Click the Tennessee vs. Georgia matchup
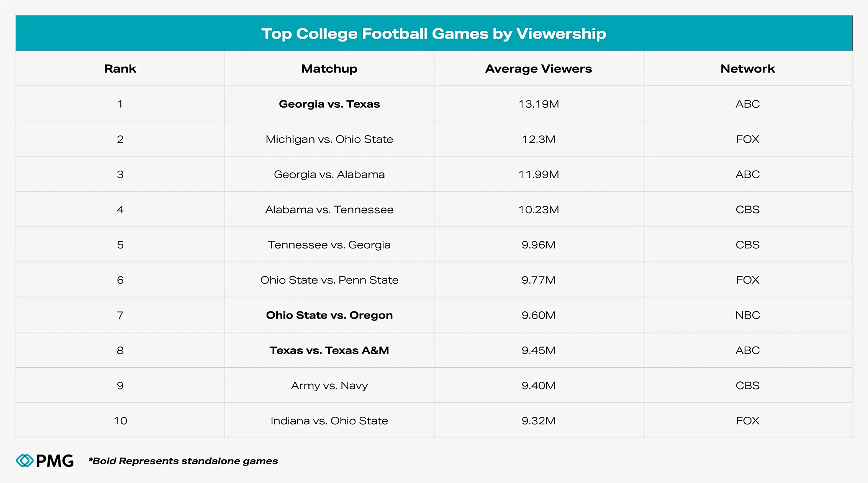Viewport: 868px width, 483px height. (329, 245)
